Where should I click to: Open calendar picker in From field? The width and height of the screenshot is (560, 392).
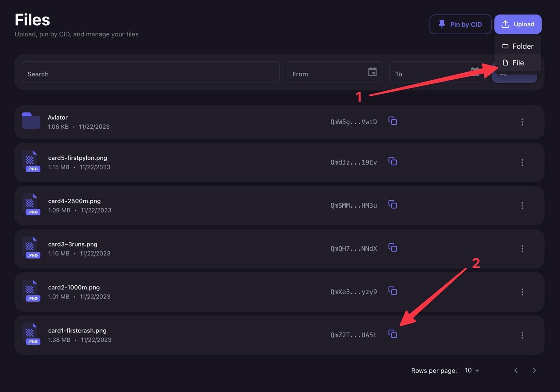click(x=372, y=72)
